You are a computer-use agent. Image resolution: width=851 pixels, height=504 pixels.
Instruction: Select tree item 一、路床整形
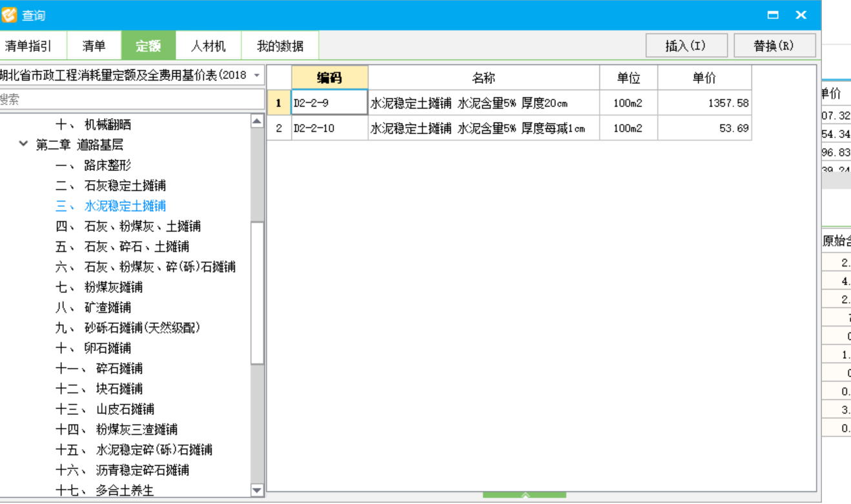[93, 165]
